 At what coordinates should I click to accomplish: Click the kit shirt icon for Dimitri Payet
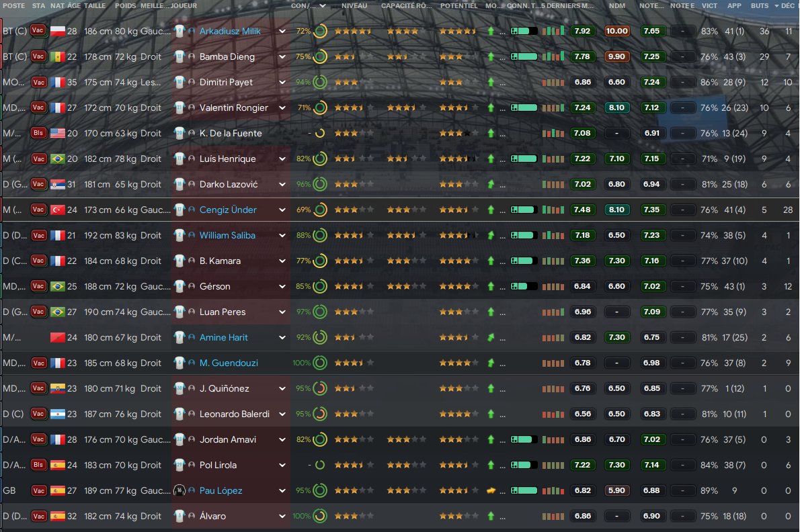pyautogui.click(x=179, y=82)
